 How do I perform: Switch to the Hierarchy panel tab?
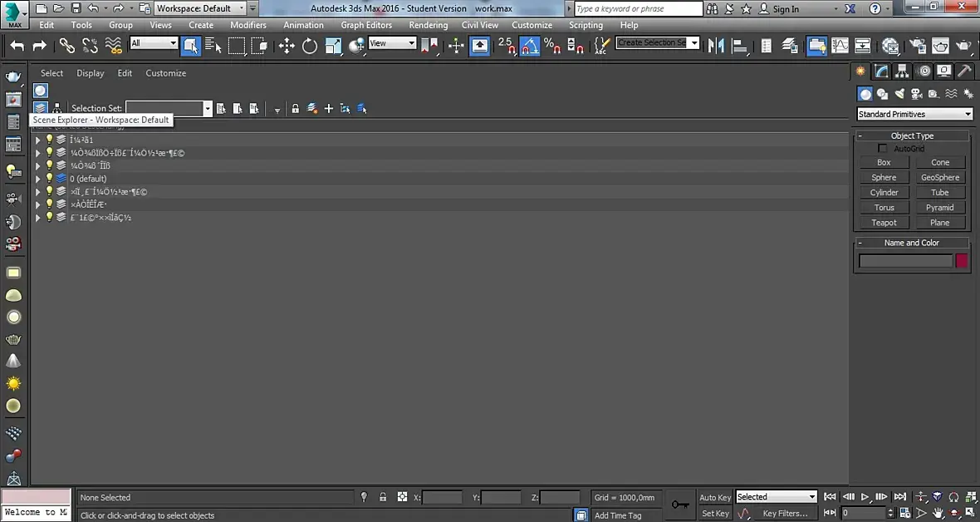[x=902, y=71]
